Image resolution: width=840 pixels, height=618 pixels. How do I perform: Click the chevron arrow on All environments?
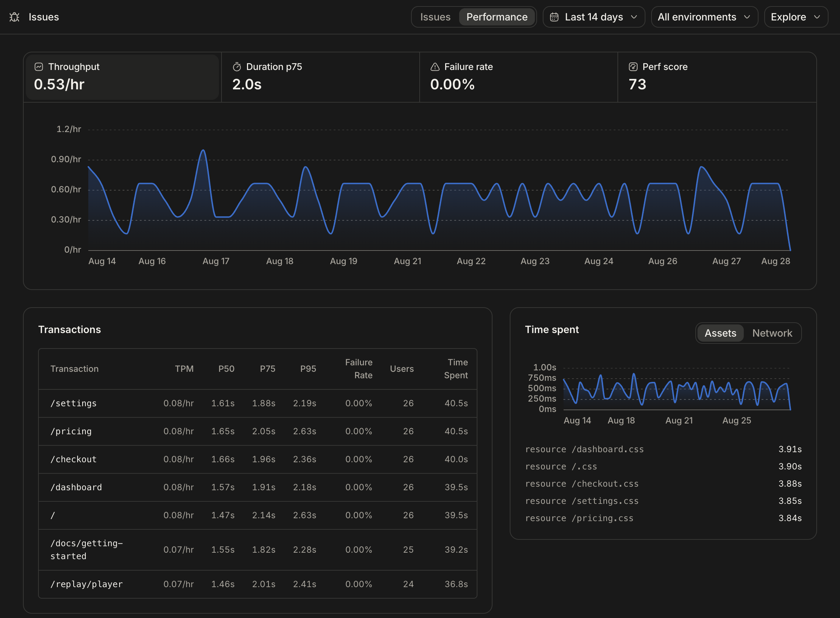[x=747, y=17]
